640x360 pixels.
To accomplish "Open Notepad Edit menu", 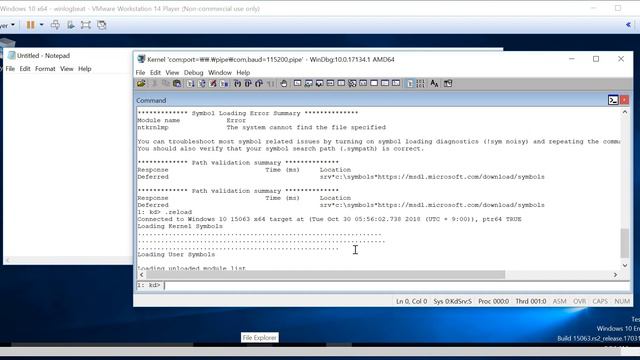I will (25, 69).
